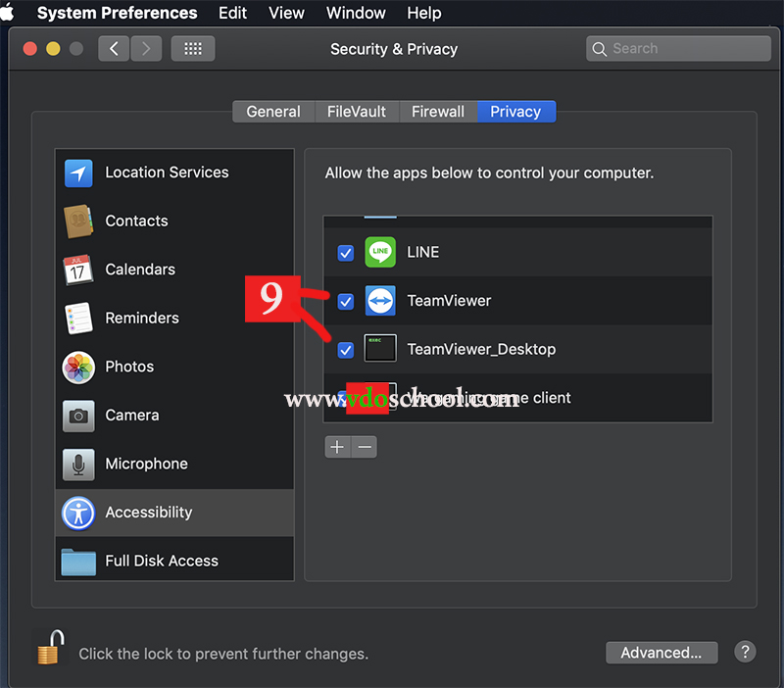
Task: Choose Contacts label in sidebar
Action: (x=136, y=221)
